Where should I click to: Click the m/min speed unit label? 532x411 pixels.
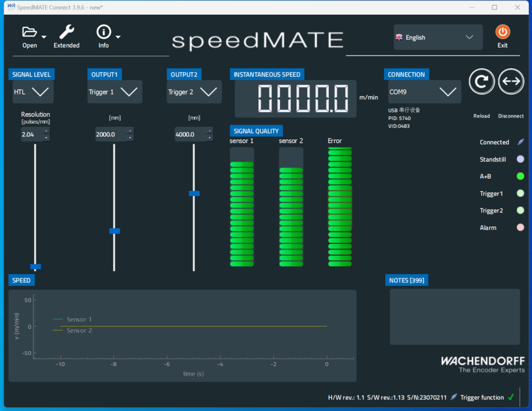(368, 97)
